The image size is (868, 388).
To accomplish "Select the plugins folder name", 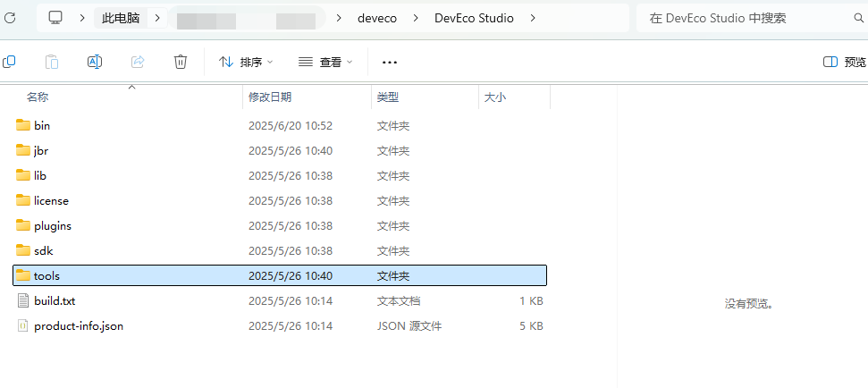I will (x=53, y=226).
